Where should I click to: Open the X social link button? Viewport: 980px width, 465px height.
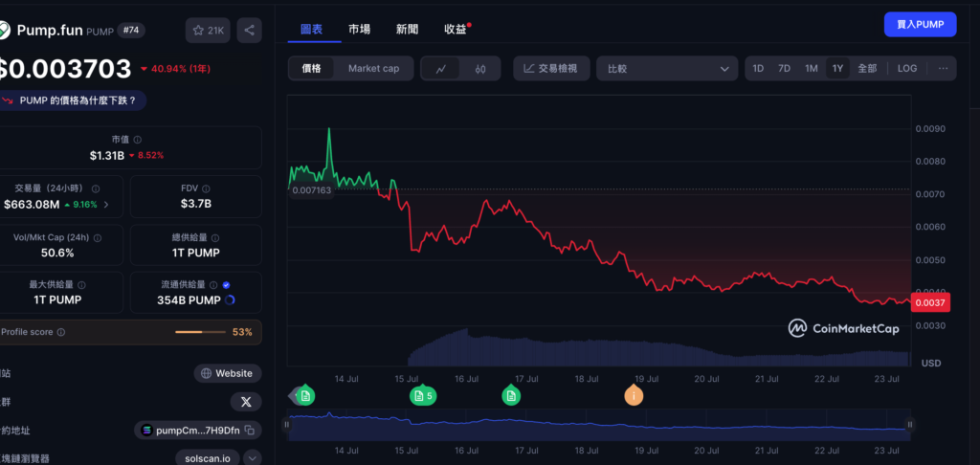coord(246,402)
